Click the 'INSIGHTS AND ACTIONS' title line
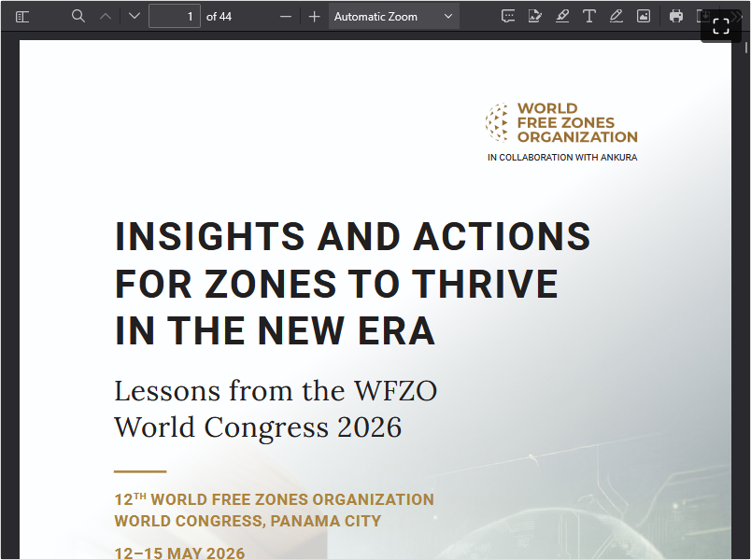Image resolution: width=751 pixels, height=560 pixels. [x=353, y=236]
